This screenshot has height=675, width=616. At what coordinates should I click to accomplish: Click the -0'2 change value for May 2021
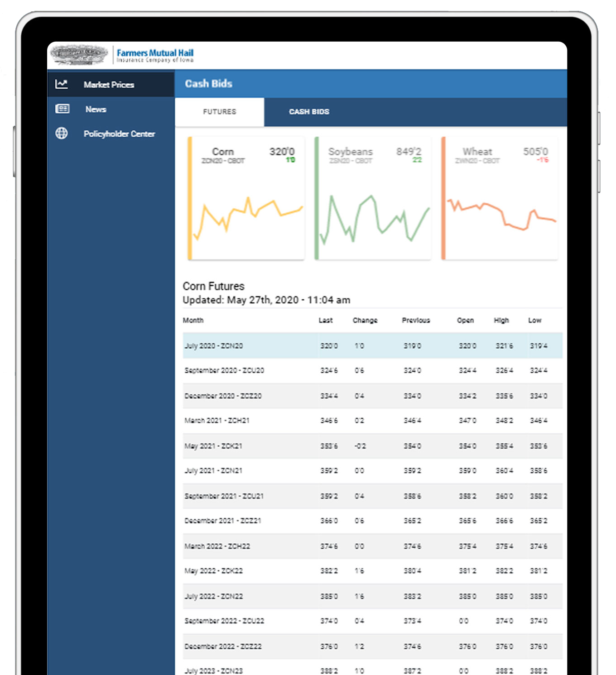[x=360, y=446]
